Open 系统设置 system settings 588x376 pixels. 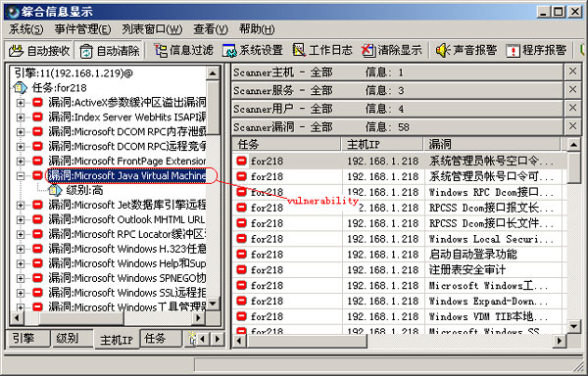tap(253, 51)
